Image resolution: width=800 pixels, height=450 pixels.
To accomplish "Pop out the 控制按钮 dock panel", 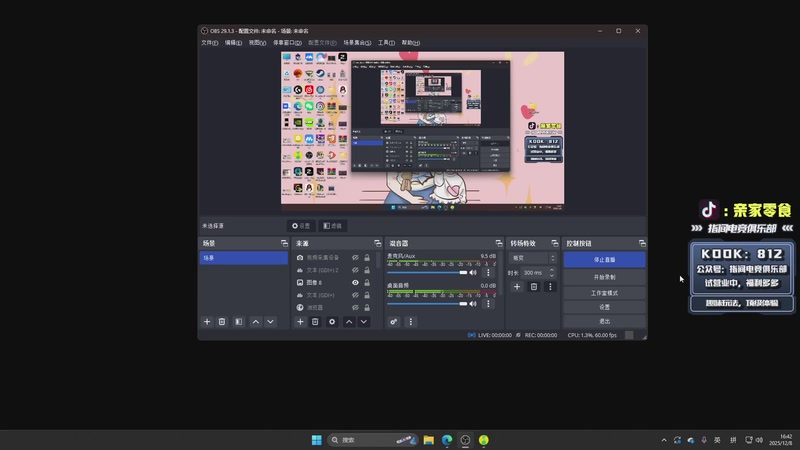I will [x=642, y=243].
